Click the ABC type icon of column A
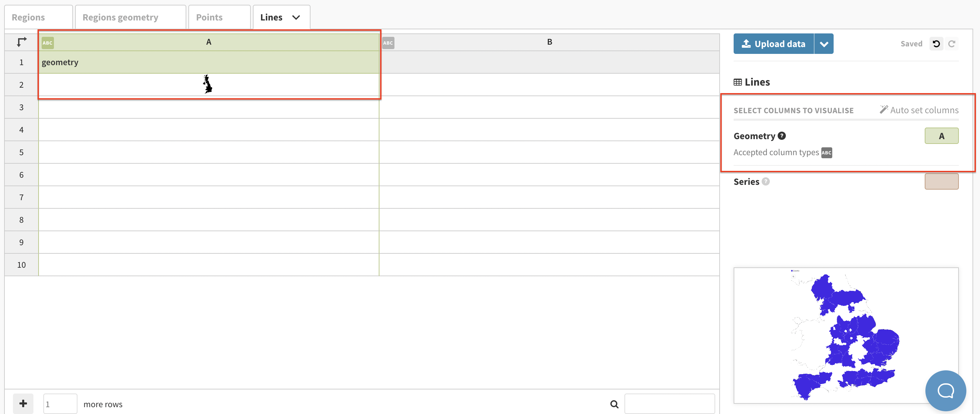980x414 pixels. coord(47,43)
